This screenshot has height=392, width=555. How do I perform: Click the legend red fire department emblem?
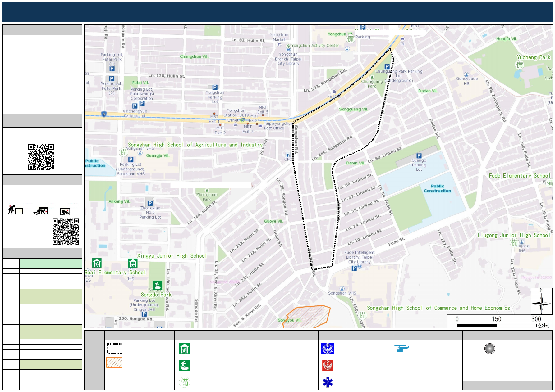[x=328, y=365]
